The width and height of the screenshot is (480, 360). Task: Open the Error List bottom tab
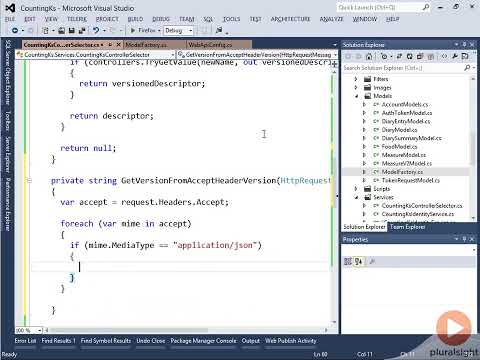pos(25,341)
